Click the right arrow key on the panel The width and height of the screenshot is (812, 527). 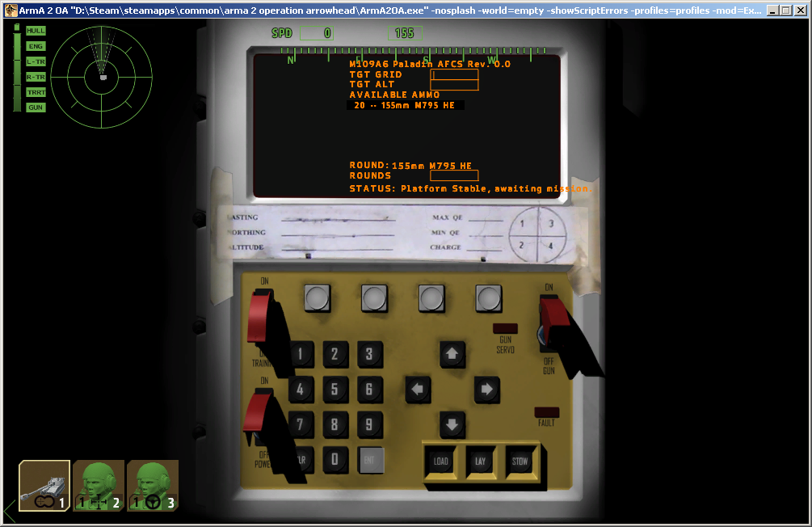click(486, 389)
